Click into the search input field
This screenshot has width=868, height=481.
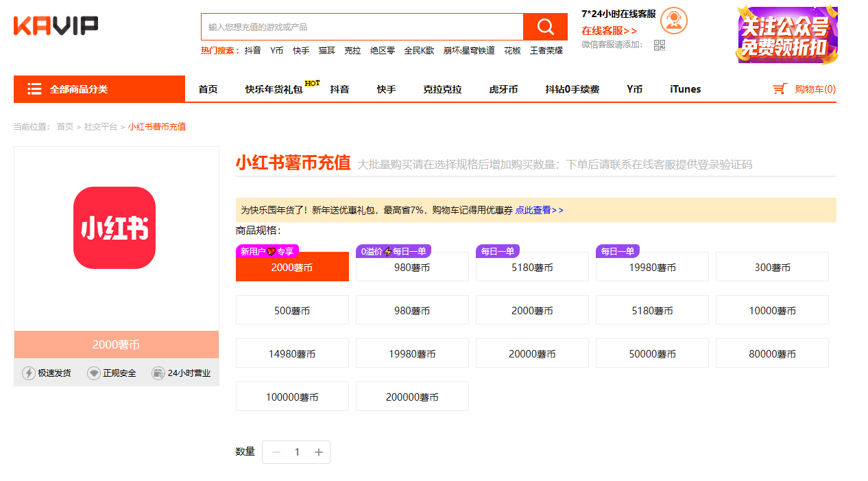pos(362,27)
